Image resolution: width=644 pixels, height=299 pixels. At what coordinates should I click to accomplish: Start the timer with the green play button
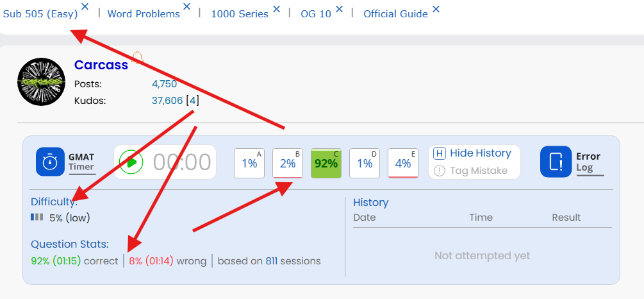[x=131, y=162]
